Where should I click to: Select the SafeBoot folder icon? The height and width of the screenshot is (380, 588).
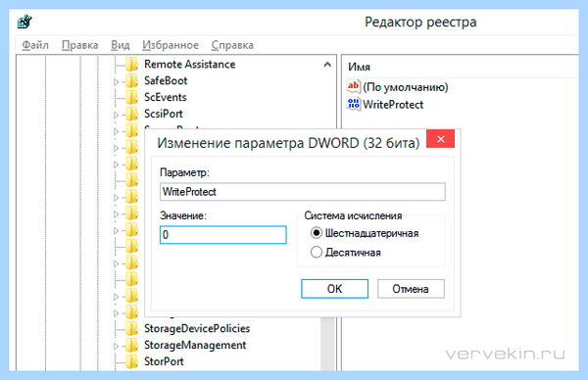pyautogui.click(x=132, y=80)
